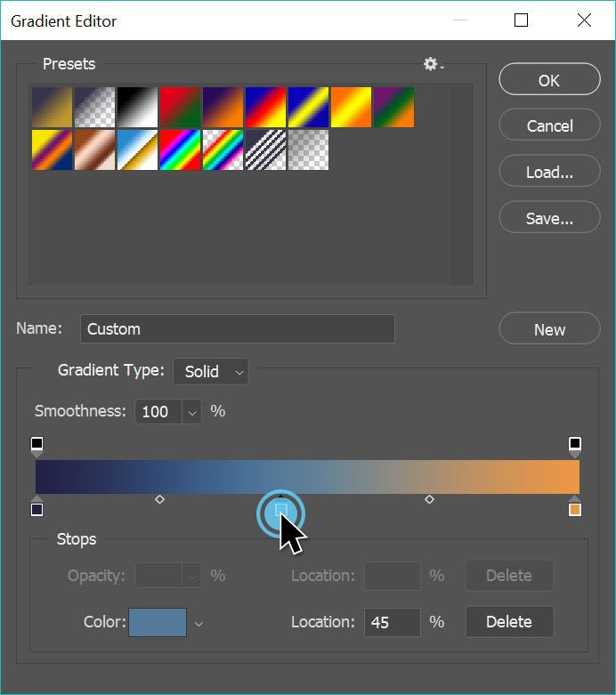Select the red to green gradient preset

(x=180, y=108)
